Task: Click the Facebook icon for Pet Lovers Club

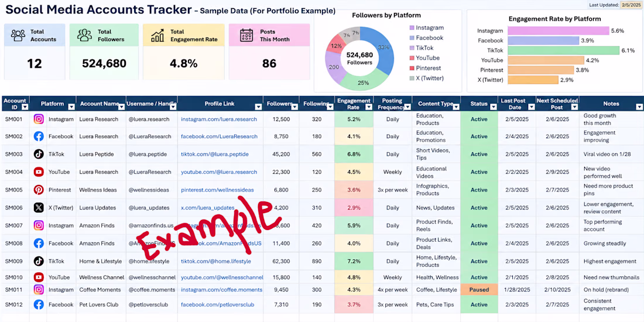Action: [39, 305]
